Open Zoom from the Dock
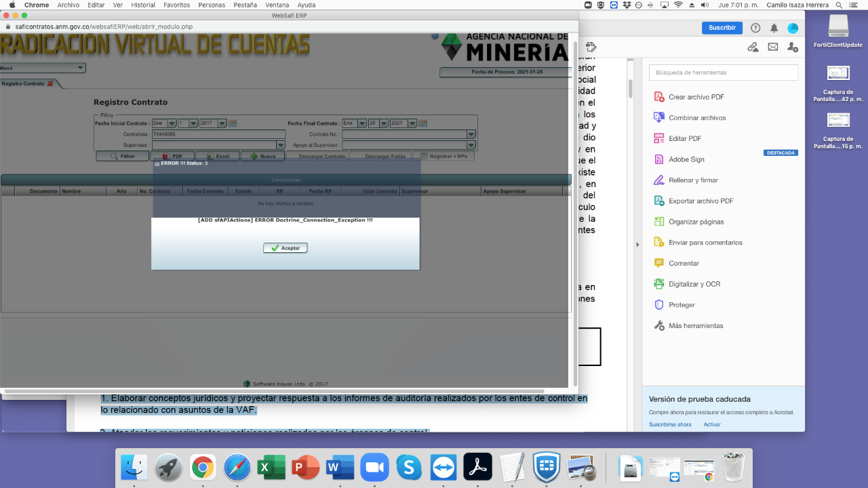 pyautogui.click(x=375, y=468)
